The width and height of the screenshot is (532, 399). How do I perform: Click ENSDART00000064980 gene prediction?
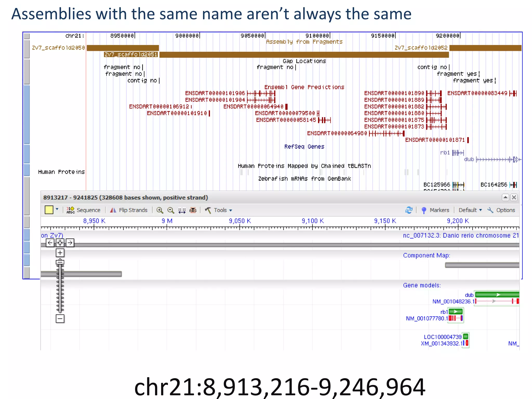pyautogui.click(x=356, y=134)
